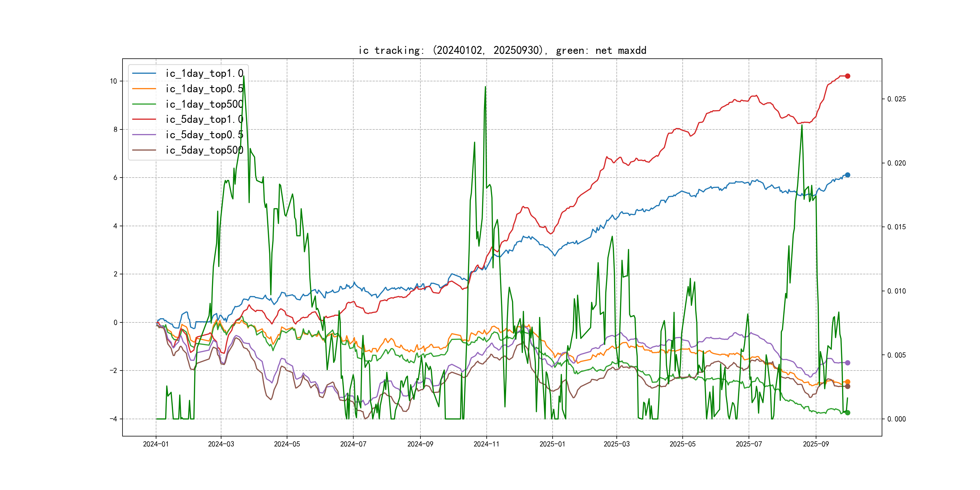Image resolution: width=980 pixels, height=490 pixels.
Task: Click the chart title text
Action: pyautogui.click(x=502, y=51)
